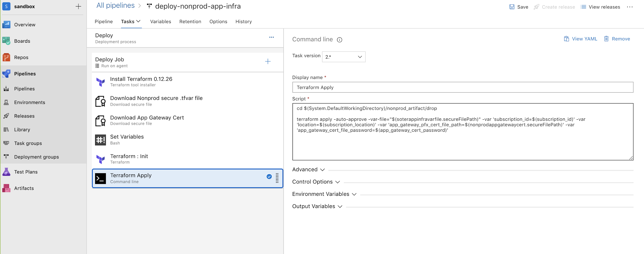
Task: Go to All pipelines breadcrumb
Action: 115,6
